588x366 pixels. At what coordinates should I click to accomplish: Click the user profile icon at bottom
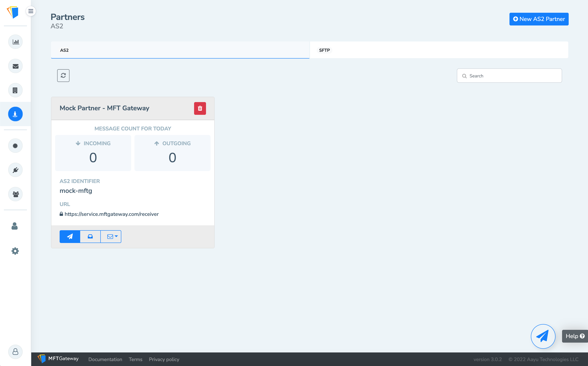pos(15,352)
